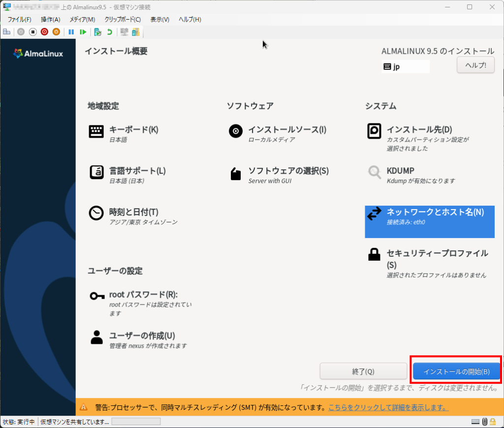Viewport: 504px width, 428px height.
Task: Click the green Revert arrow icon
Action: [x=109, y=32]
